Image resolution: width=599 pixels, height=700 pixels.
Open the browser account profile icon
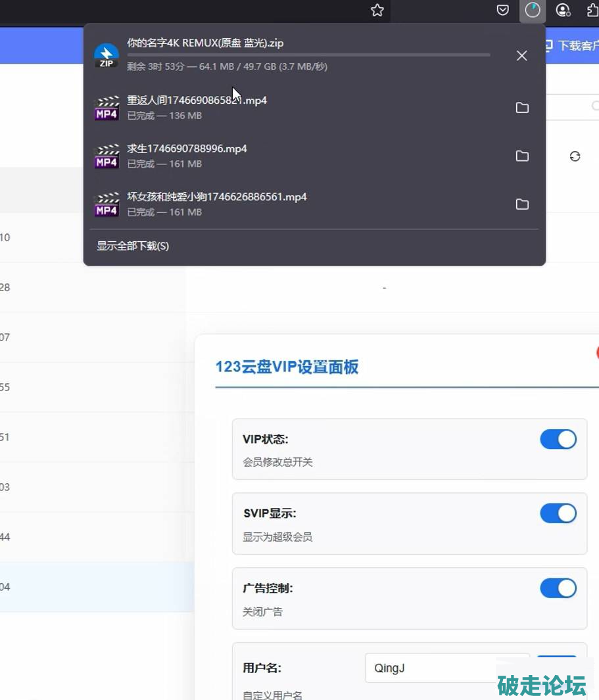563,11
